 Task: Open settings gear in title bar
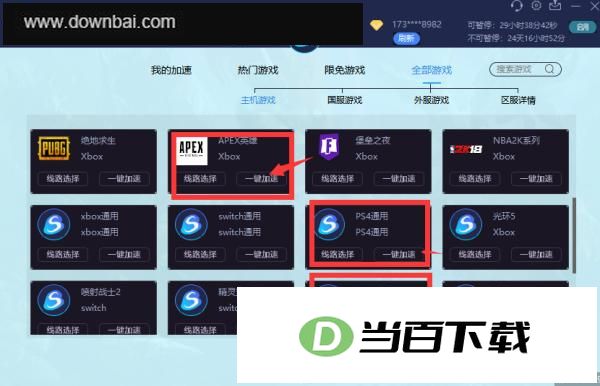[x=536, y=5]
